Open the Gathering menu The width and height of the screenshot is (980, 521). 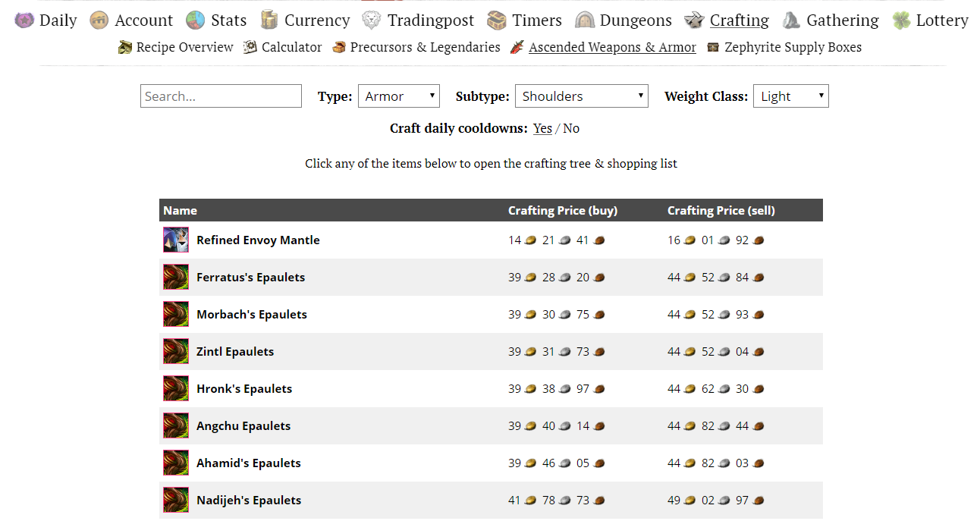tap(843, 20)
